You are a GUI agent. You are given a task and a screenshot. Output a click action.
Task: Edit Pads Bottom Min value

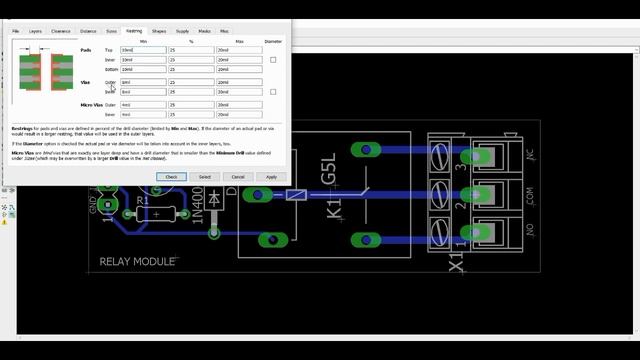tap(143, 69)
